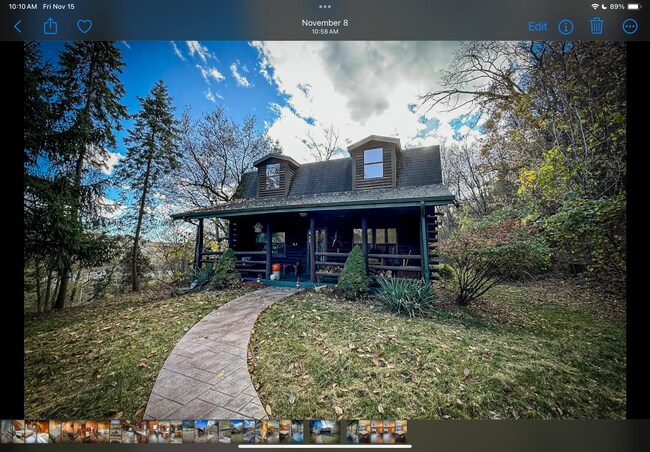Favorite the photo with the heart icon

(84, 26)
